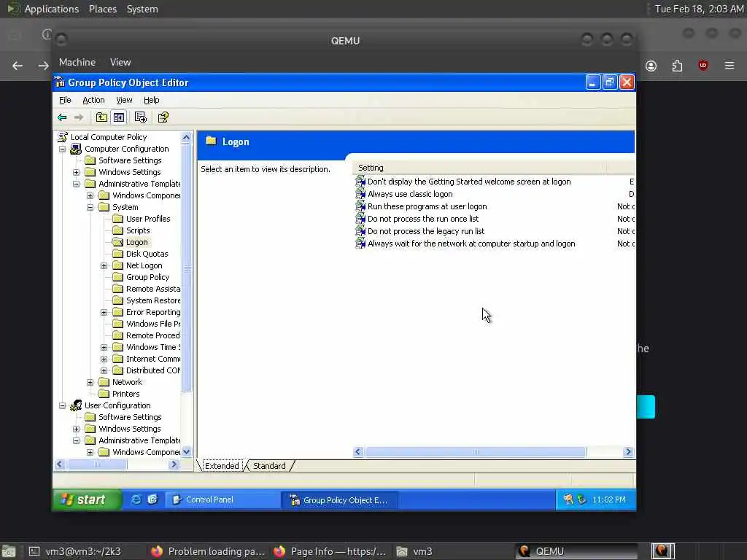
Task: Select the User Configuration node icon
Action: point(76,405)
